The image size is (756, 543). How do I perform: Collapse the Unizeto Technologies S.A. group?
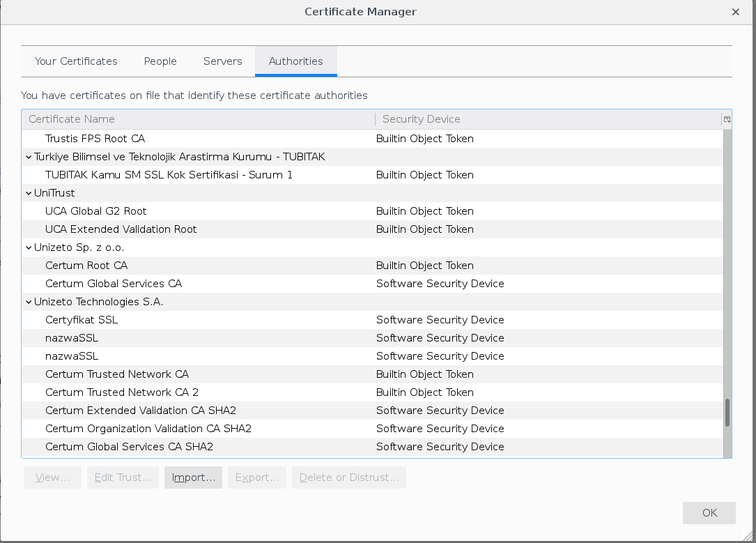pos(29,302)
